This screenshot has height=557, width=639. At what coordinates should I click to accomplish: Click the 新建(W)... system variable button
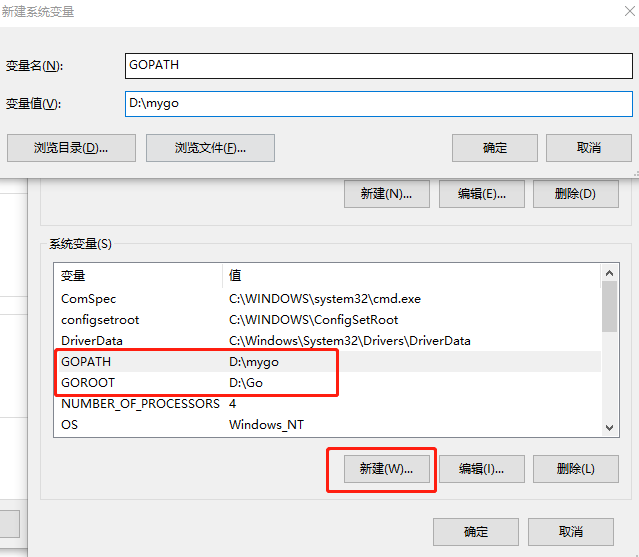click(387, 469)
